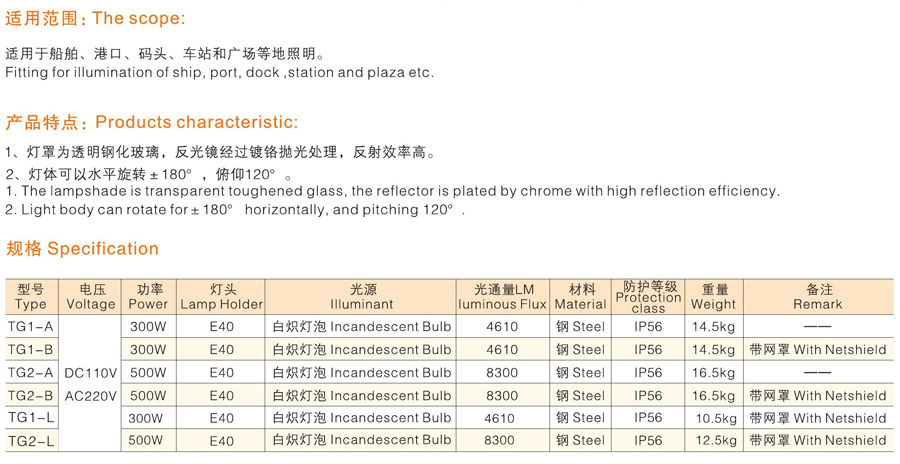
Task: Click the TG1-A type cell
Action: (31, 327)
